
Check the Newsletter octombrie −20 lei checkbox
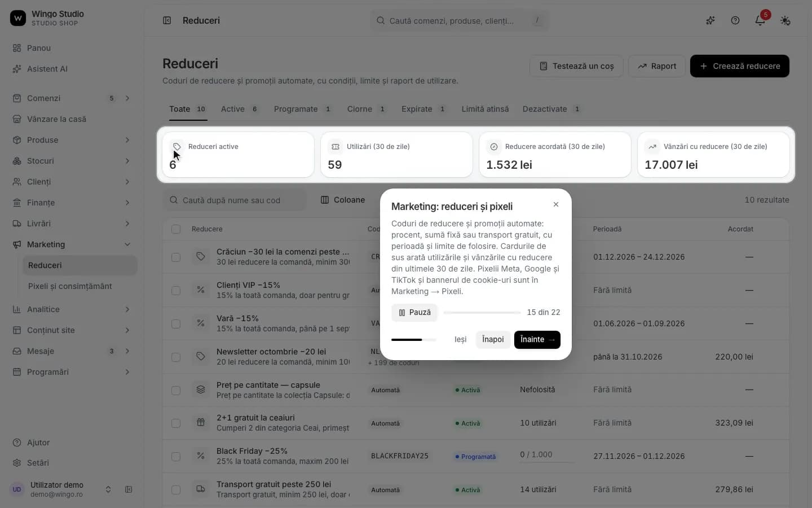click(x=176, y=357)
